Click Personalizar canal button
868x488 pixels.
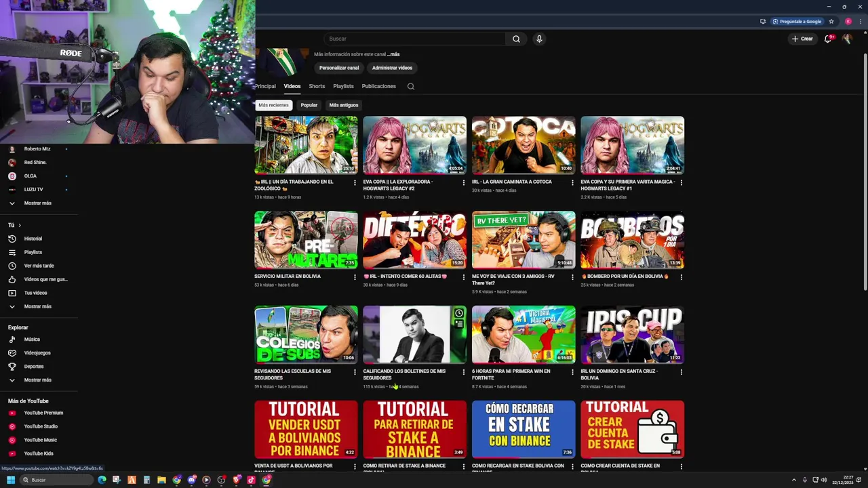coord(339,68)
